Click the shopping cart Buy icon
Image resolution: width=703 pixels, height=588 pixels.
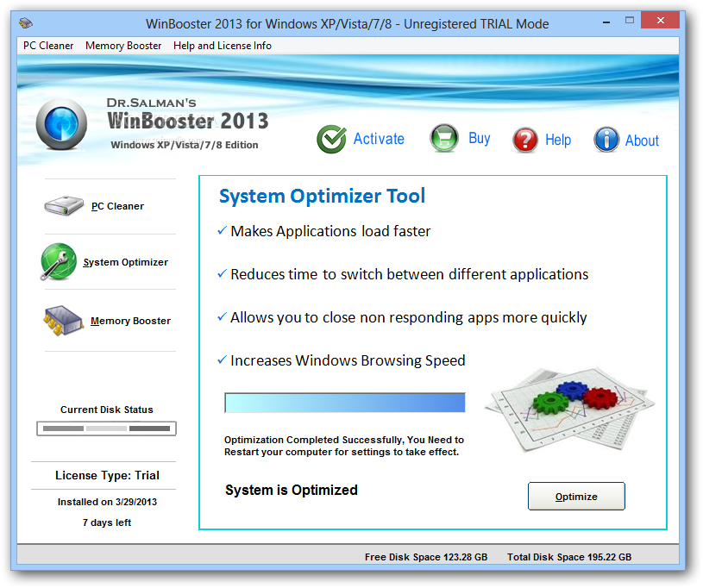point(444,138)
